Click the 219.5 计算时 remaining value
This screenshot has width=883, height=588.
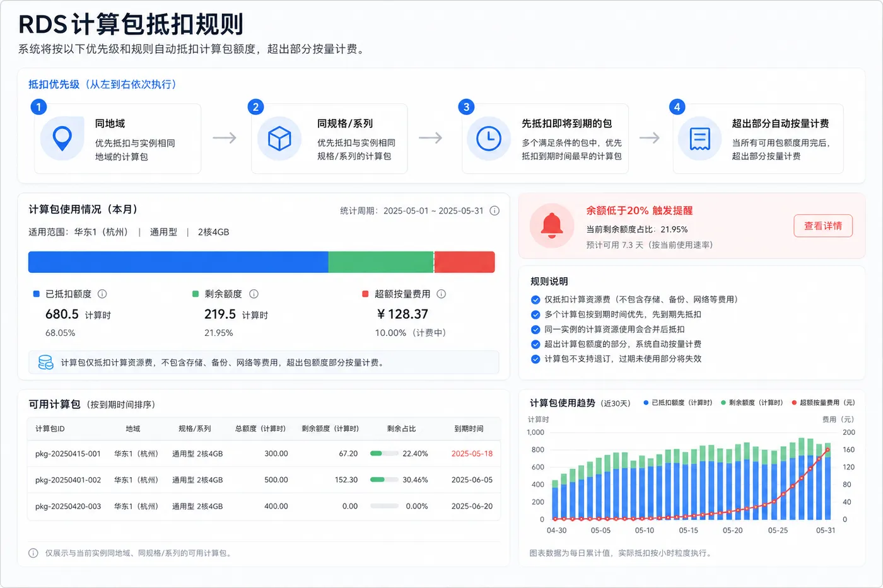click(x=236, y=314)
